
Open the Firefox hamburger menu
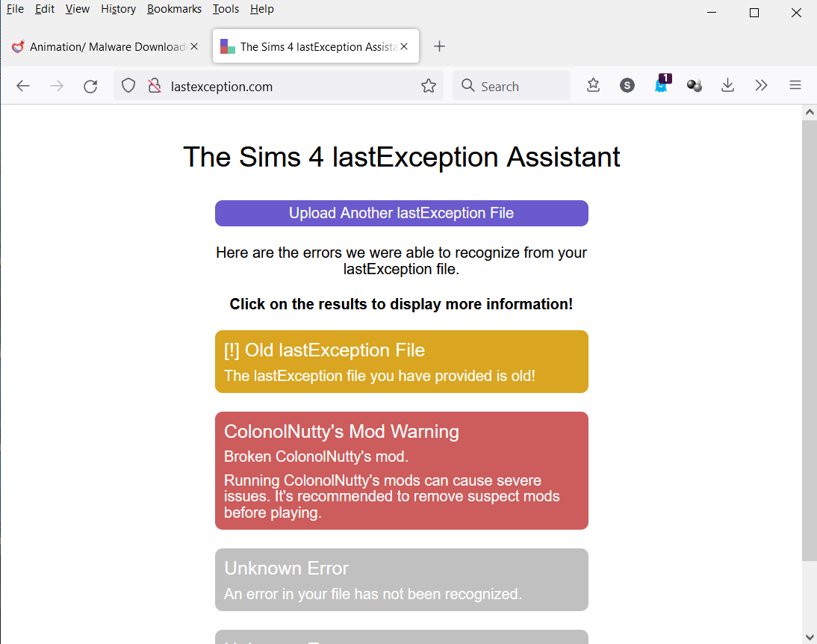tap(795, 85)
